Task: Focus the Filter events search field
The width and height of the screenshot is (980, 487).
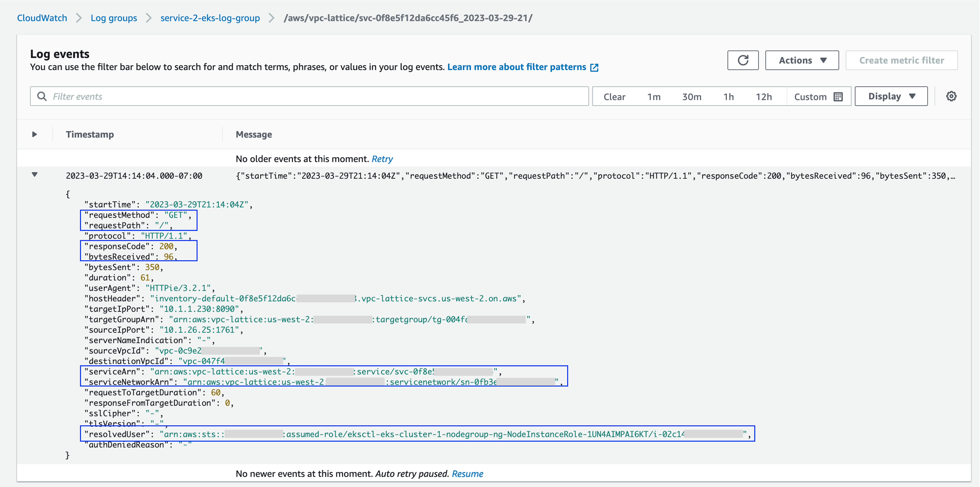Action: pyautogui.click(x=316, y=96)
